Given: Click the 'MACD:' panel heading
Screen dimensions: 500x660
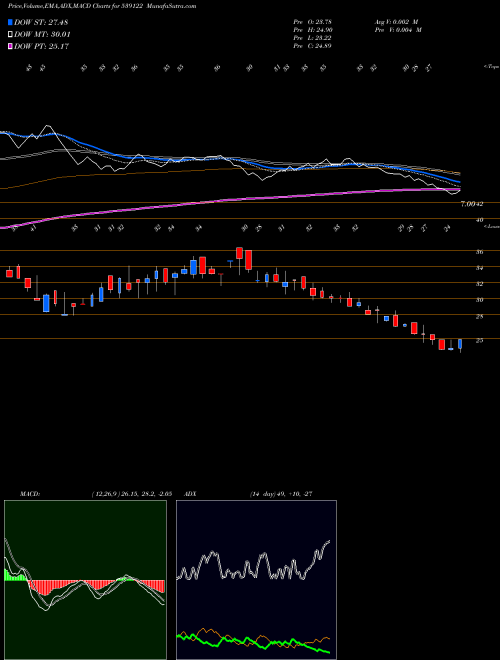Looking at the screenshot, I should 29,494.
